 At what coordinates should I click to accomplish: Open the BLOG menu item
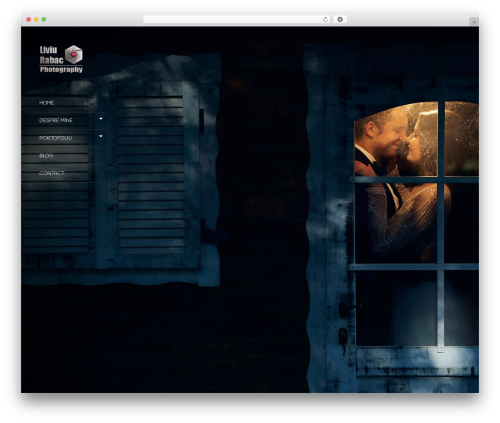point(46,156)
